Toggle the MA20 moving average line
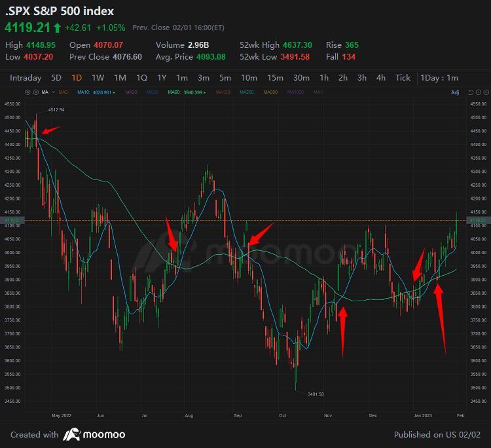This screenshot has height=448, width=491. coord(128,92)
